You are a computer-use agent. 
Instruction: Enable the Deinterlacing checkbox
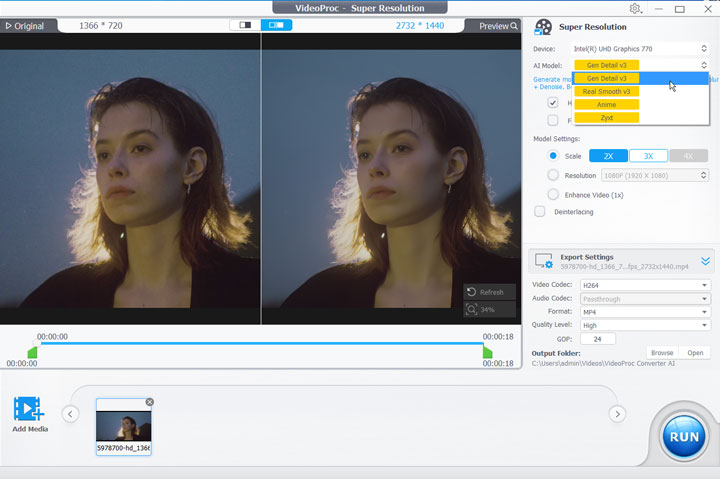point(540,212)
